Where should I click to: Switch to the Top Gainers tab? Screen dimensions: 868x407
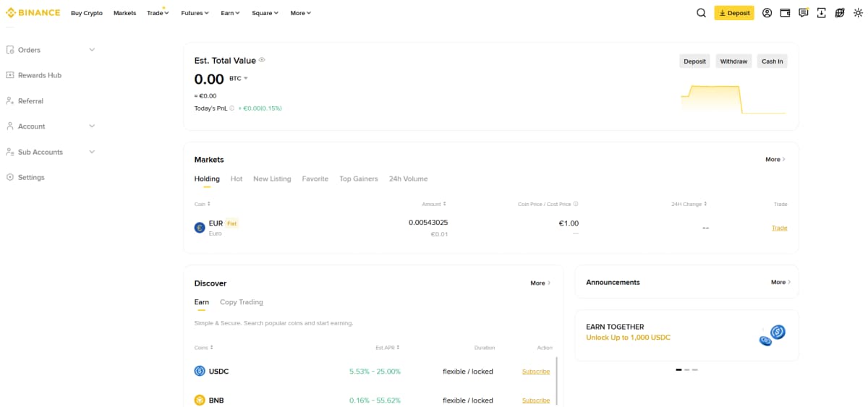[x=359, y=179]
